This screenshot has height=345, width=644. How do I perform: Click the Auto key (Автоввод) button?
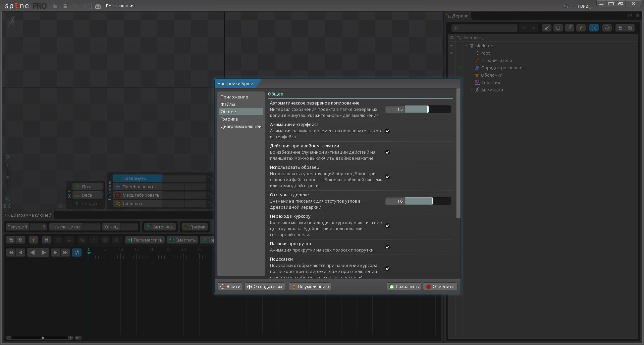click(x=160, y=227)
